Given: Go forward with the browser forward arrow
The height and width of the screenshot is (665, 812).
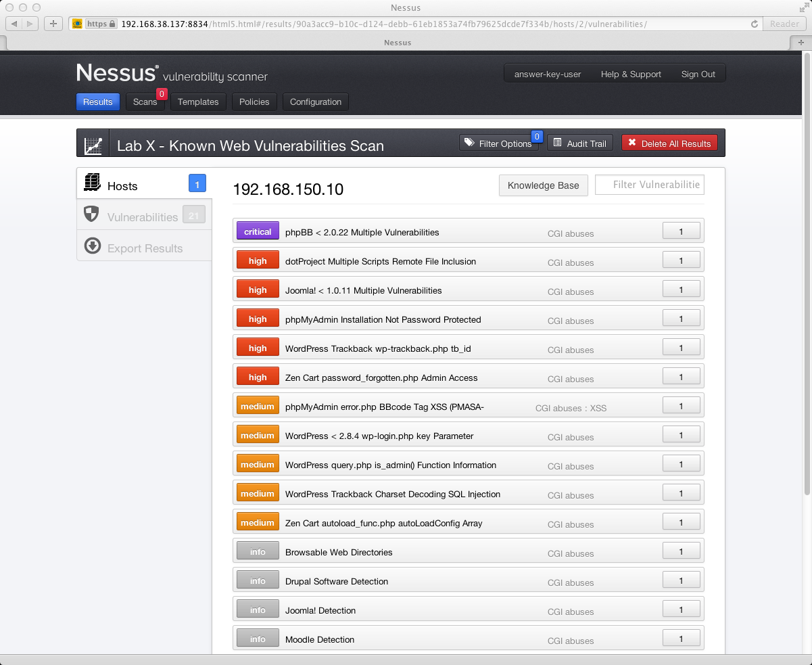Looking at the screenshot, I should click(31, 24).
